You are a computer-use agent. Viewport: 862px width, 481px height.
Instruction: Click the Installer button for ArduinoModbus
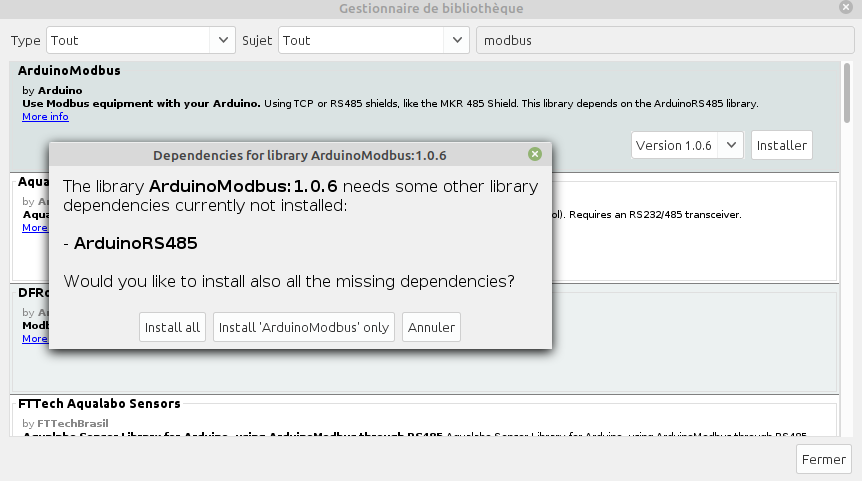(781, 145)
